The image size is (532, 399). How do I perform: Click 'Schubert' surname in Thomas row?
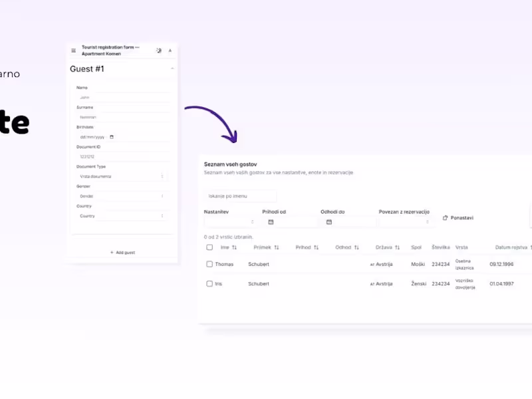coord(259,264)
